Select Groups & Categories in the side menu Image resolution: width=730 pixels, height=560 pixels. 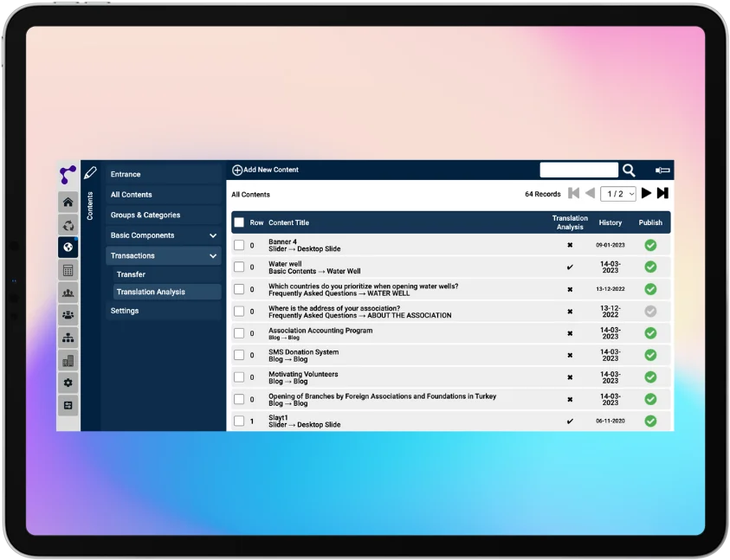click(x=144, y=215)
